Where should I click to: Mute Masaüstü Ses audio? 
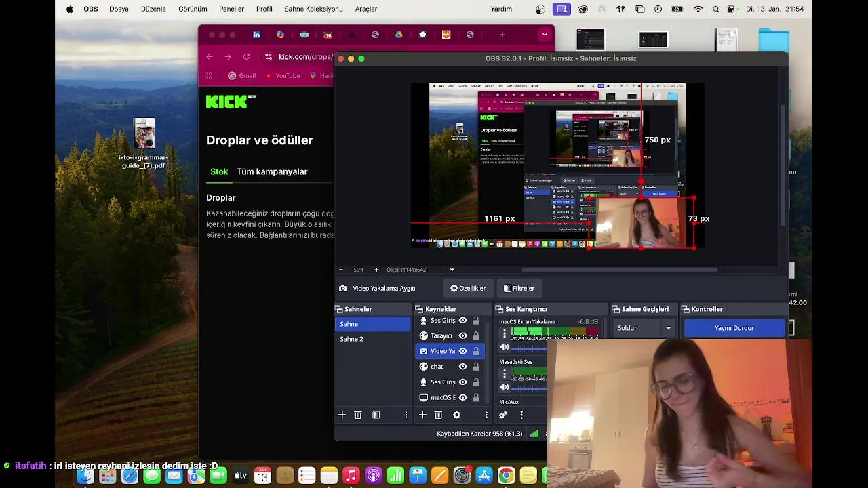(504, 387)
